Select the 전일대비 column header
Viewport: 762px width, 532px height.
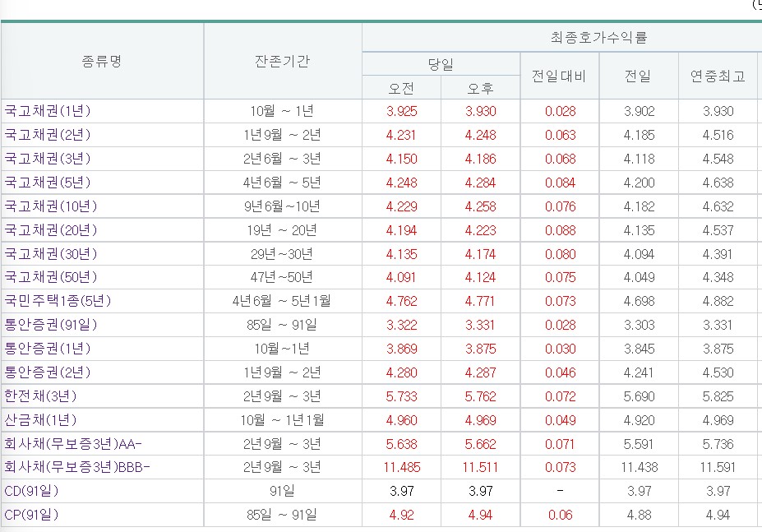point(559,76)
